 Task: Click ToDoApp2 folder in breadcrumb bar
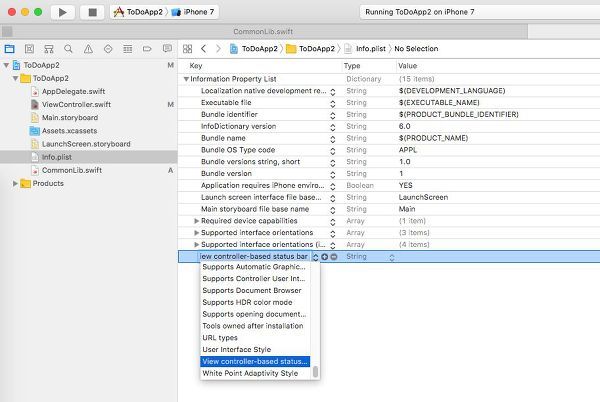point(311,49)
